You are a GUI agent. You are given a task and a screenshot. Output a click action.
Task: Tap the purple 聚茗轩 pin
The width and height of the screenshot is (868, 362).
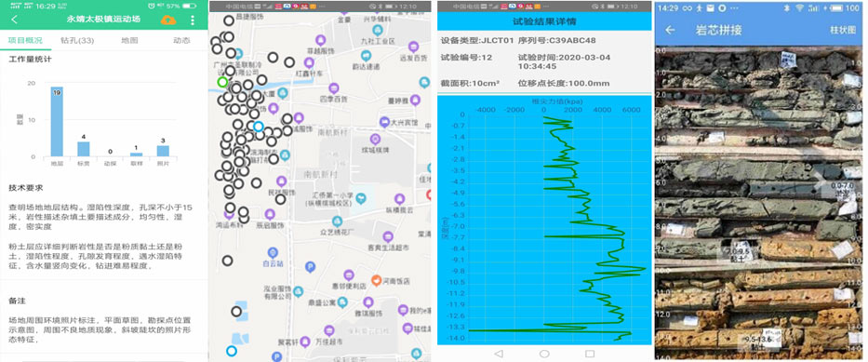[305, 342]
